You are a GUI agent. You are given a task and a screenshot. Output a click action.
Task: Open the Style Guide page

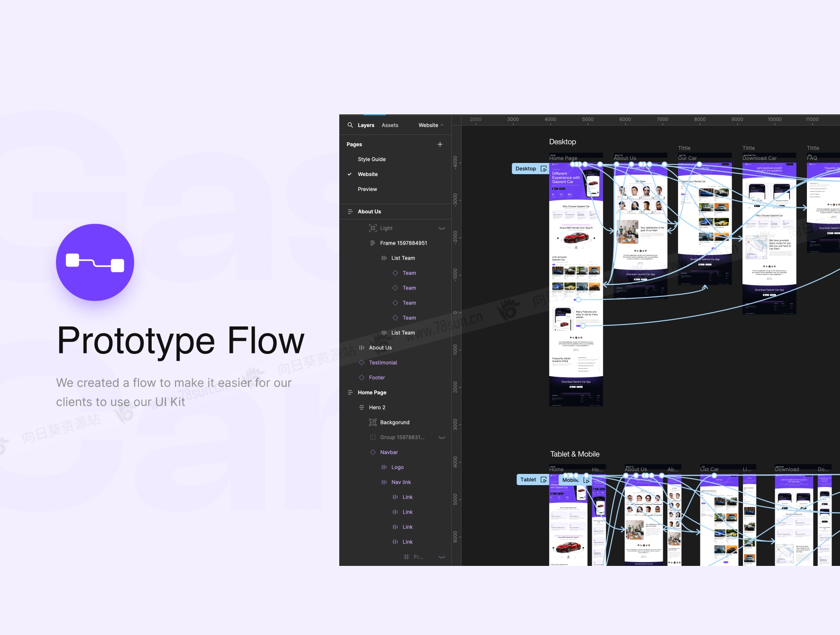(371, 159)
